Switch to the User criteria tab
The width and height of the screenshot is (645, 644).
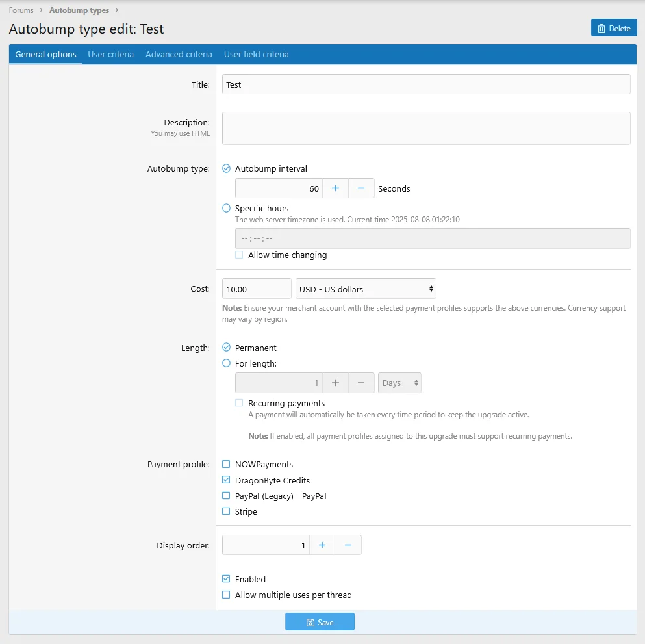pyautogui.click(x=110, y=55)
